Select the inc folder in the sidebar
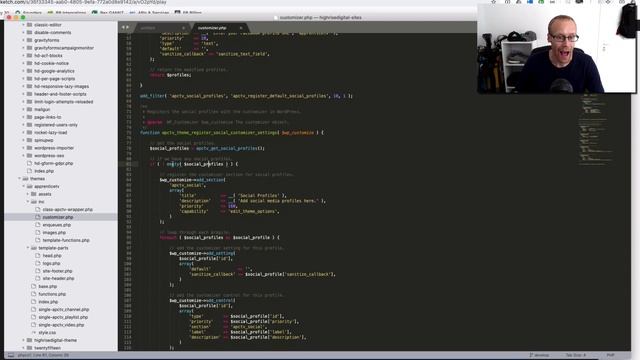Image resolution: width=640 pixels, height=360 pixels. click(x=41, y=202)
